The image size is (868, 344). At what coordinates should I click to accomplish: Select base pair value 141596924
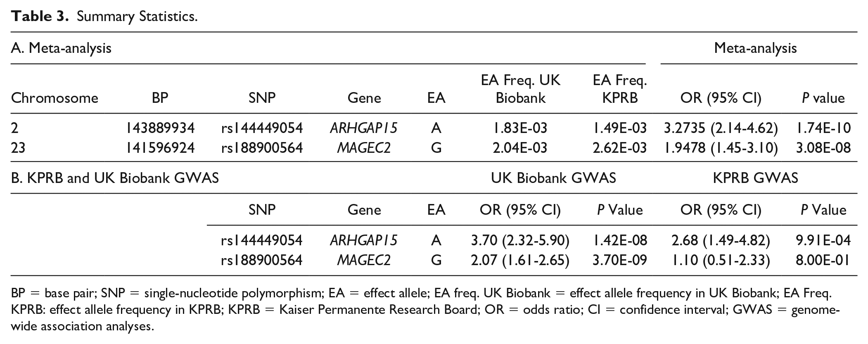(x=160, y=147)
